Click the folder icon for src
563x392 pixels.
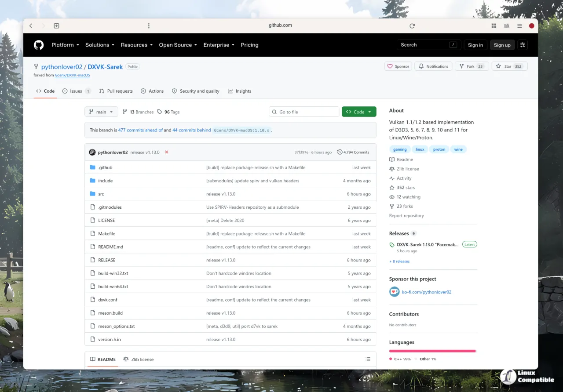(93, 194)
